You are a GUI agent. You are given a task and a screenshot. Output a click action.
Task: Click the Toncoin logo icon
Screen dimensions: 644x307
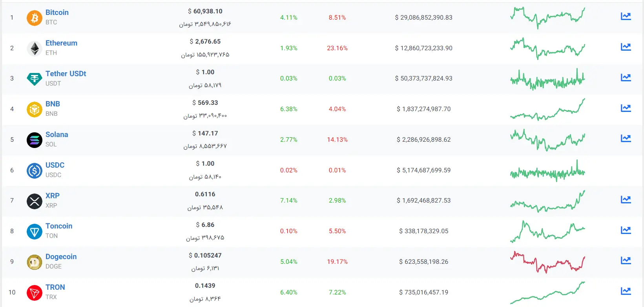point(35,232)
